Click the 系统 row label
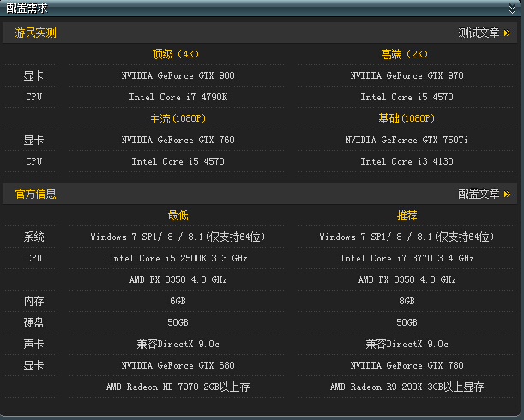 click(33, 237)
